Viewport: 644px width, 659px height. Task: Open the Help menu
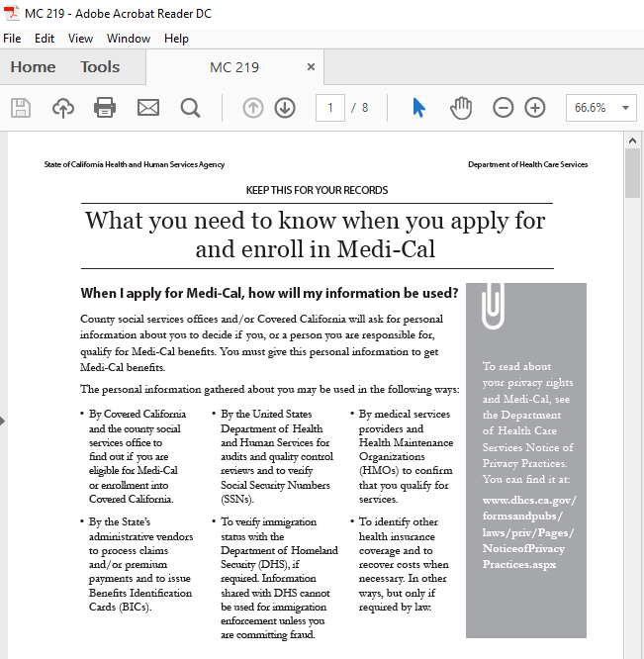click(176, 39)
